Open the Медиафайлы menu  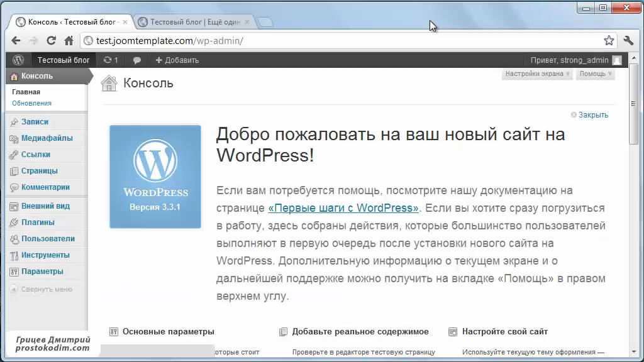click(47, 138)
